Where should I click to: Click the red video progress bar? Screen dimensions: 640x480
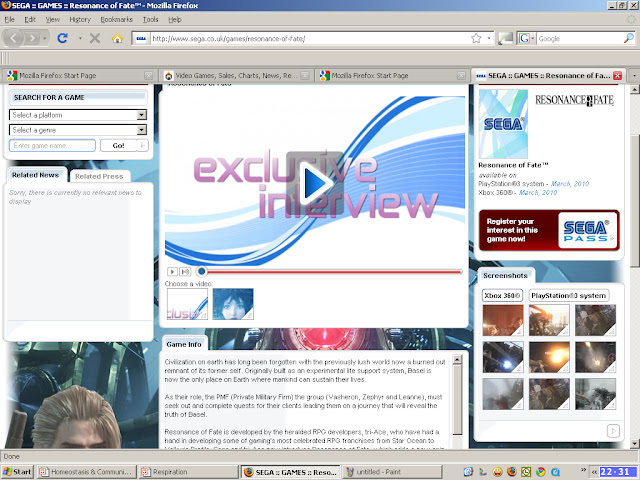pyautogui.click(x=334, y=271)
